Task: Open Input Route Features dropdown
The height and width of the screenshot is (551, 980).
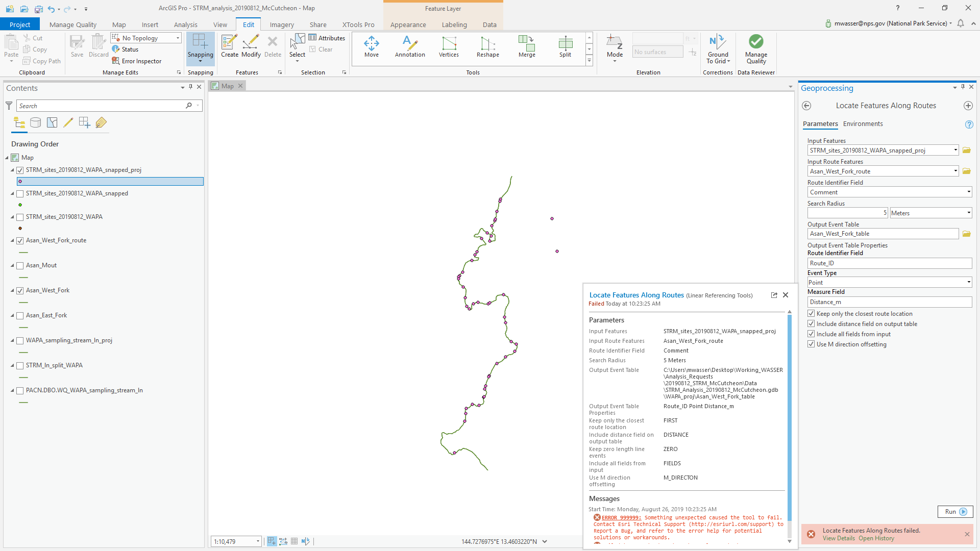Action: pos(955,171)
